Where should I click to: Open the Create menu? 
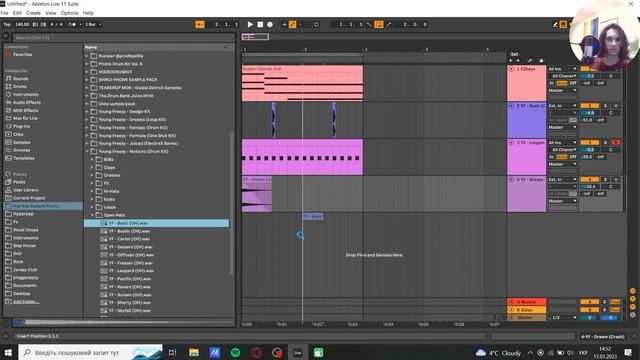pyautogui.click(x=33, y=13)
